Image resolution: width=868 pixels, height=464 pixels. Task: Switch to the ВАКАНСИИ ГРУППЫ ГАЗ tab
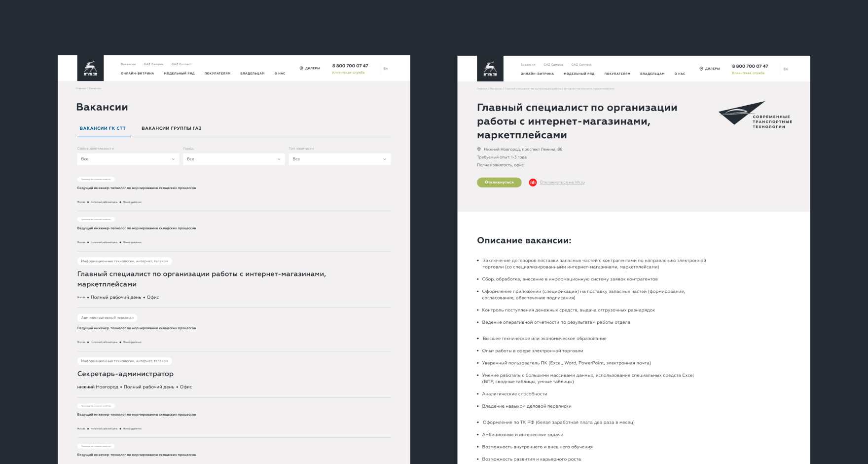point(171,128)
